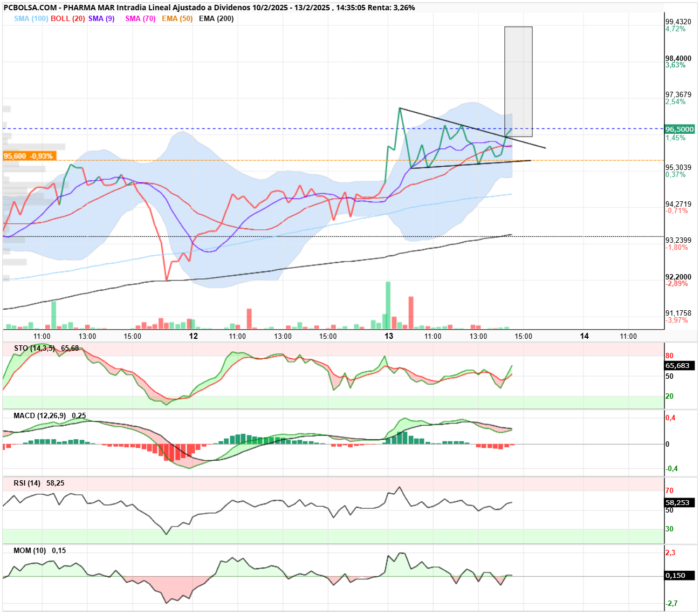Viewport: 700px width, 614px height.
Task: Click the MACD (12,26,9) indicator title
Action: [x=40, y=415]
